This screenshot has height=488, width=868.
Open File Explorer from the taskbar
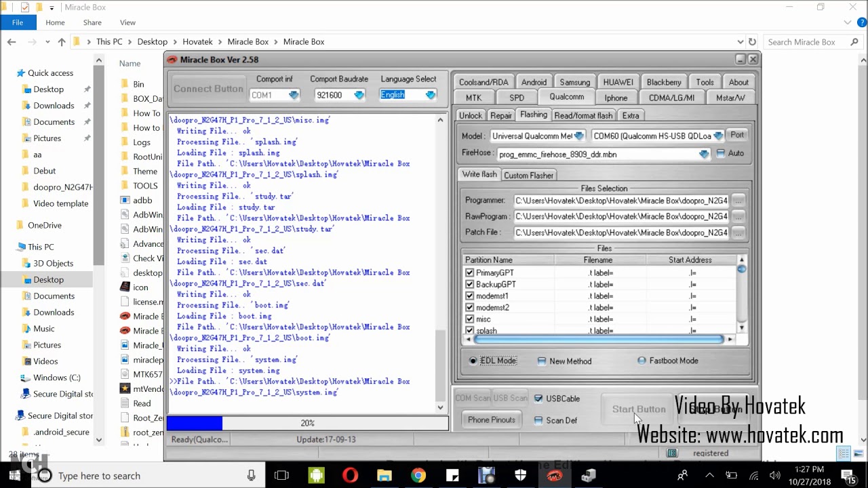[x=384, y=476]
